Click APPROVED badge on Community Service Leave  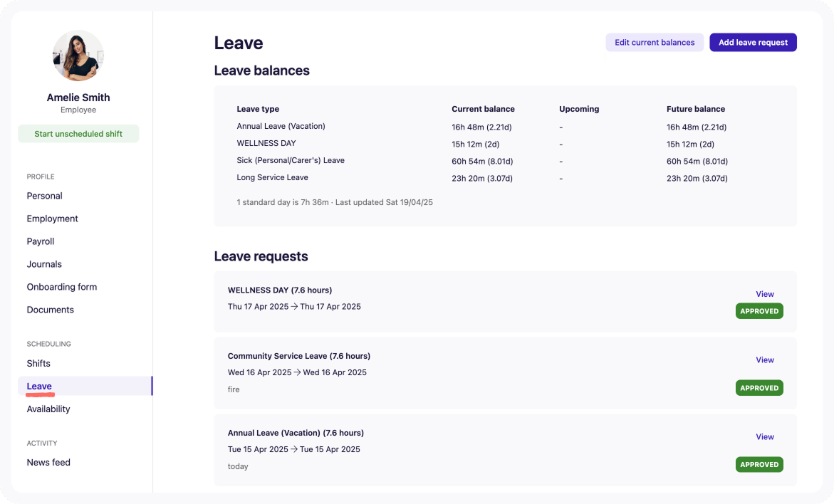pyautogui.click(x=759, y=388)
